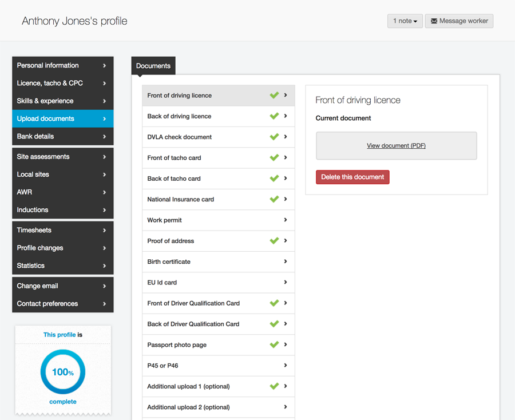Select Front of driving licence row
Screen dimensions: 515x420
pos(219,96)
